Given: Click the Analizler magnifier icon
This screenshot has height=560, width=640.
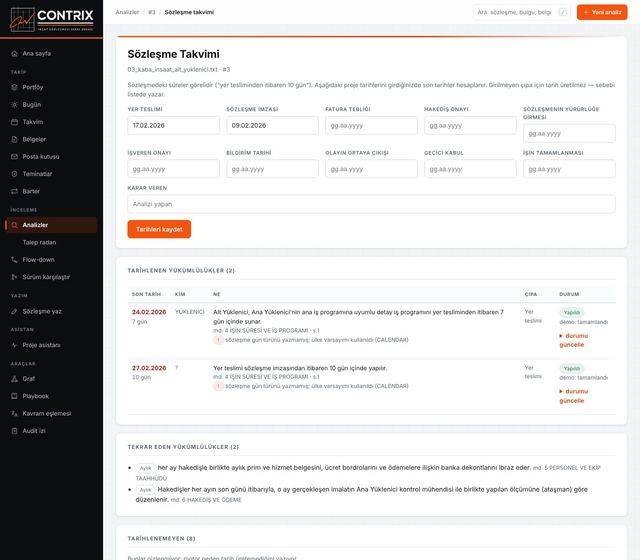Looking at the screenshot, I should [x=14, y=225].
